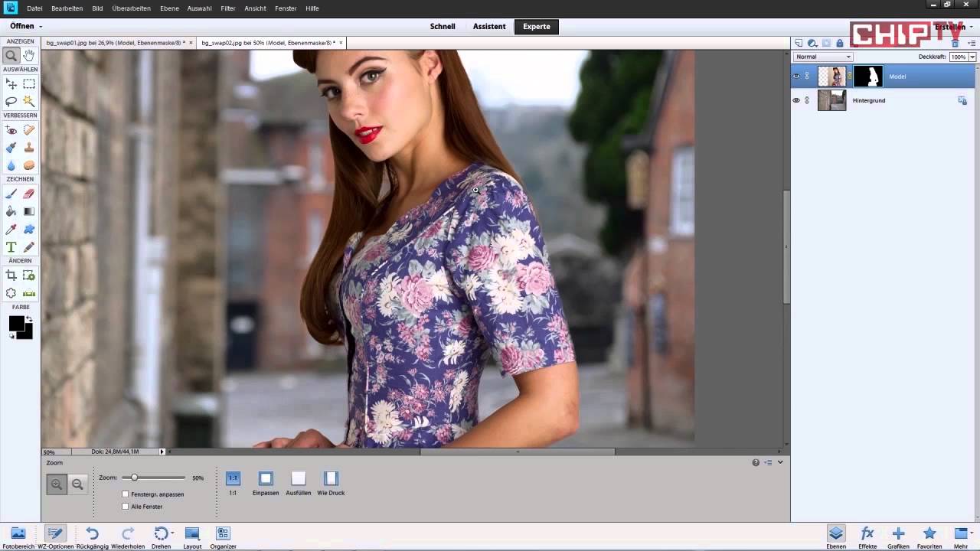Enable the Alle Fenster checkbox
This screenshot has height=551, width=980.
[126, 507]
